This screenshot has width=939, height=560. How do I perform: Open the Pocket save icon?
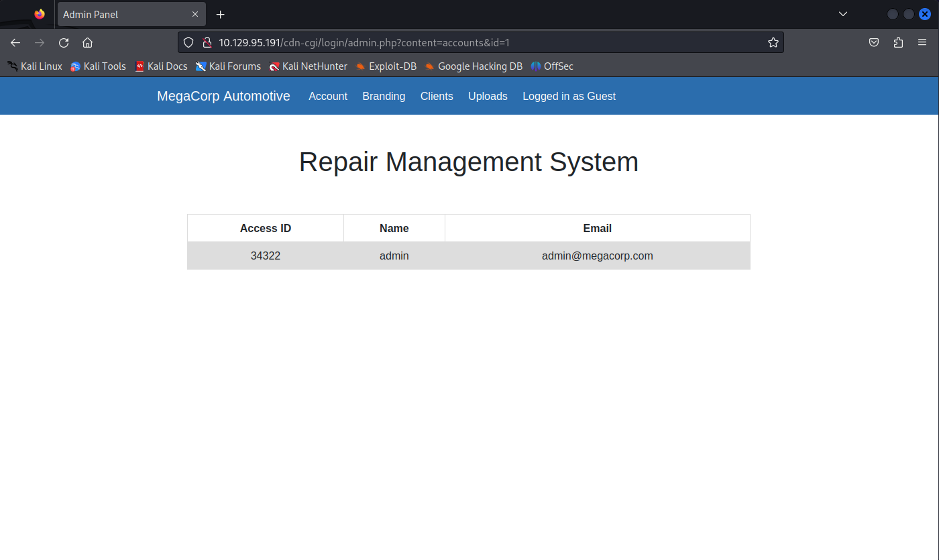point(874,42)
